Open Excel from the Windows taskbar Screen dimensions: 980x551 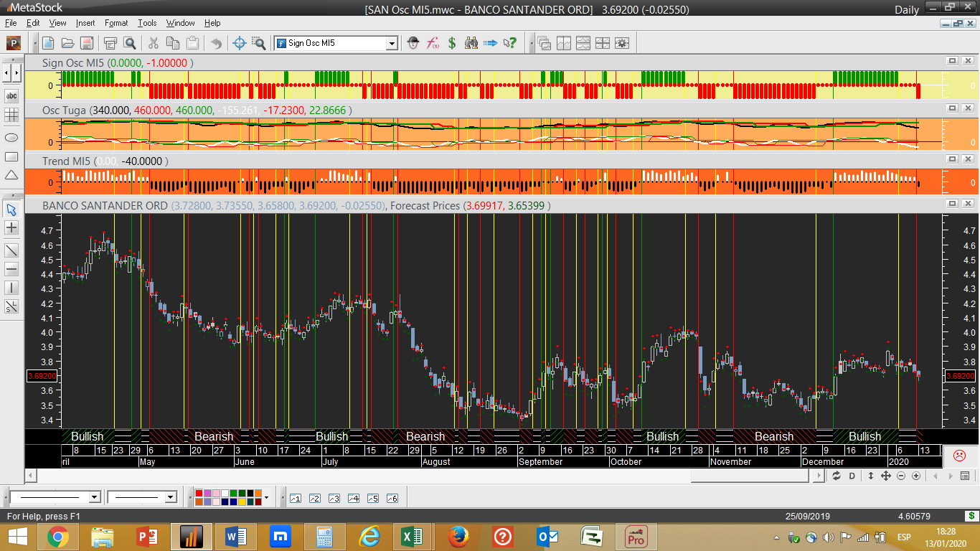(411, 537)
